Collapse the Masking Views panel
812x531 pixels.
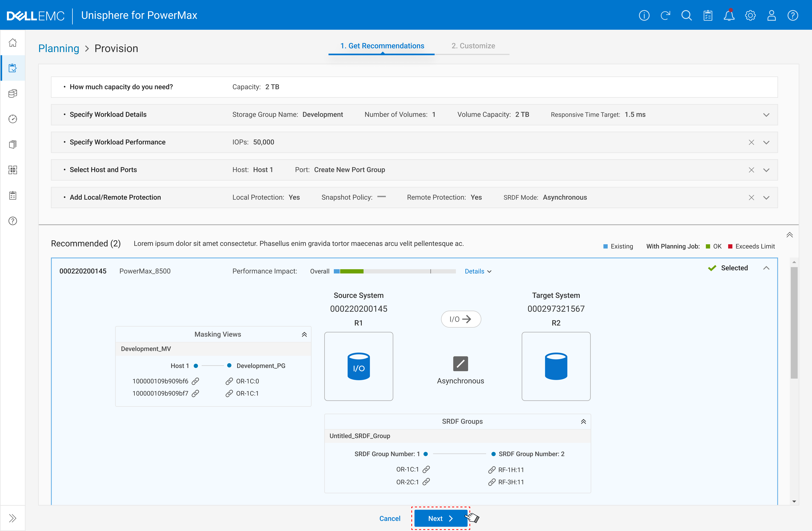coord(304,334)
